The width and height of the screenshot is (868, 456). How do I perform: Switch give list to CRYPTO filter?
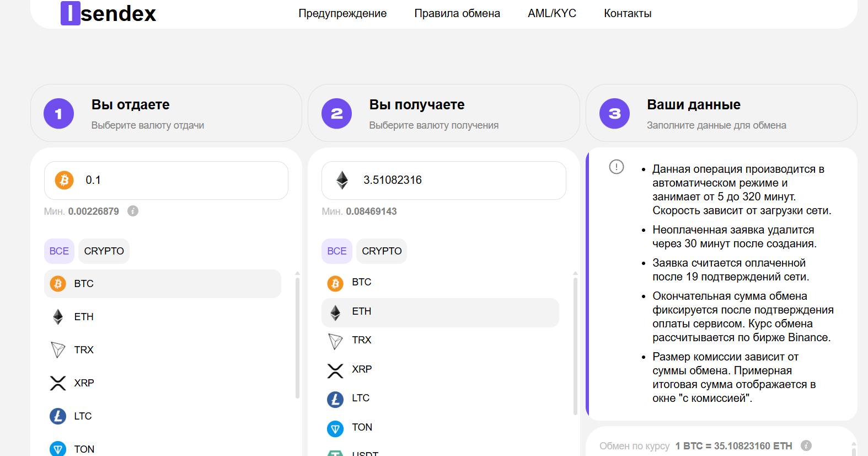[x=104, y=251]
